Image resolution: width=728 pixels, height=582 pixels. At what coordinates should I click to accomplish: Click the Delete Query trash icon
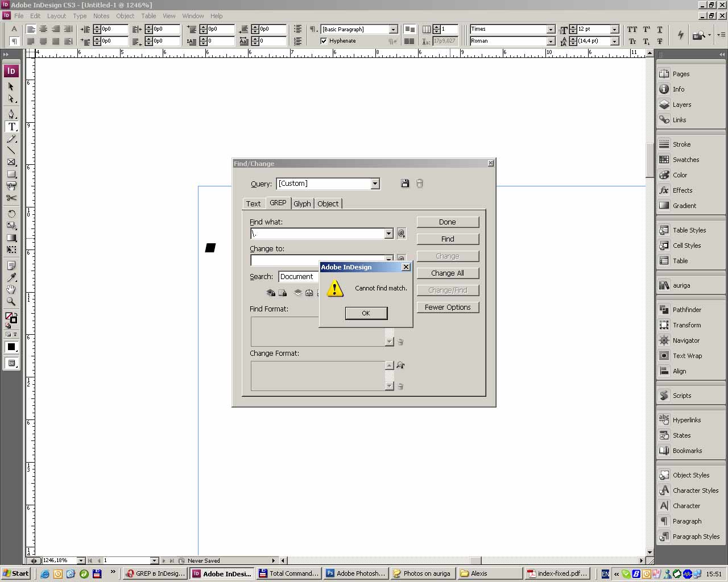tap(420, 184)
